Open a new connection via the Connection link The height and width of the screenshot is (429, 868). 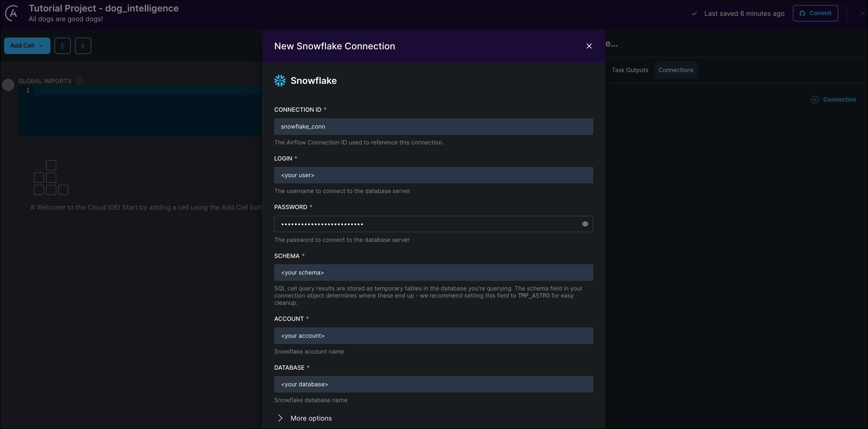click(x=840, y=99)
